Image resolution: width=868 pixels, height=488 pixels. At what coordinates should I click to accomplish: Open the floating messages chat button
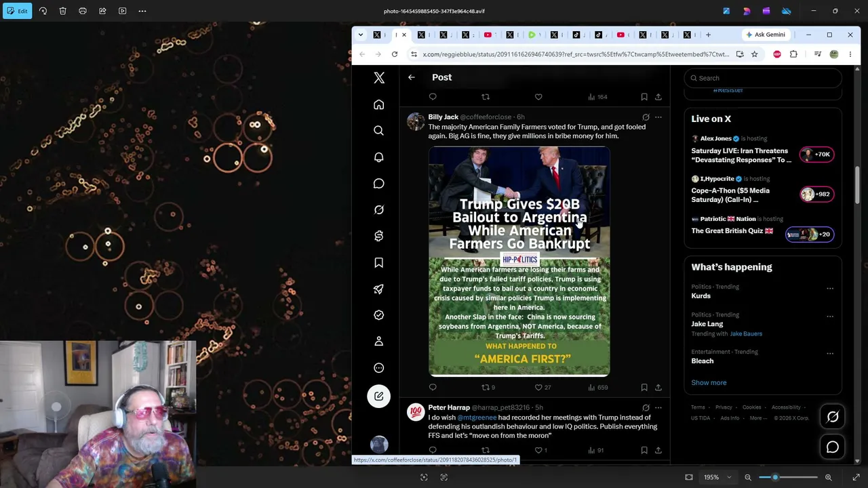(833, 447)
